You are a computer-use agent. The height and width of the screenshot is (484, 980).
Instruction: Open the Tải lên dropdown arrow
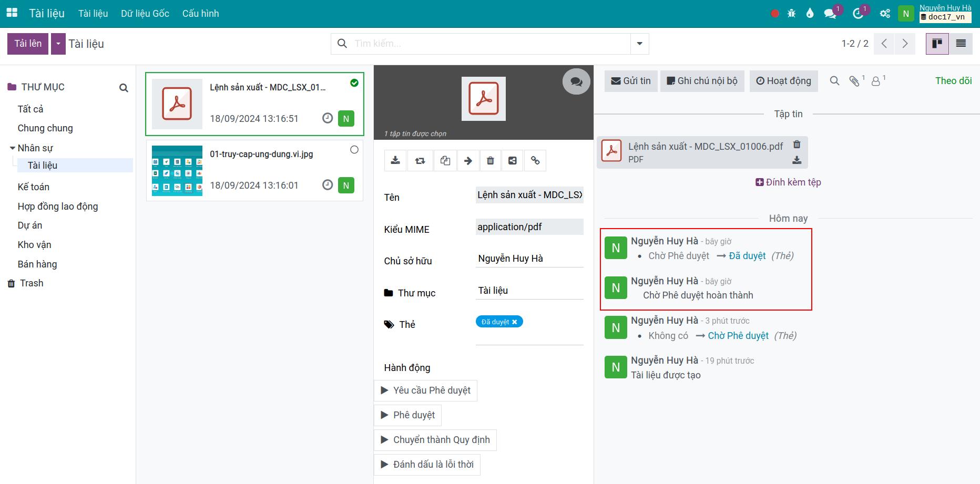[58, 44]
